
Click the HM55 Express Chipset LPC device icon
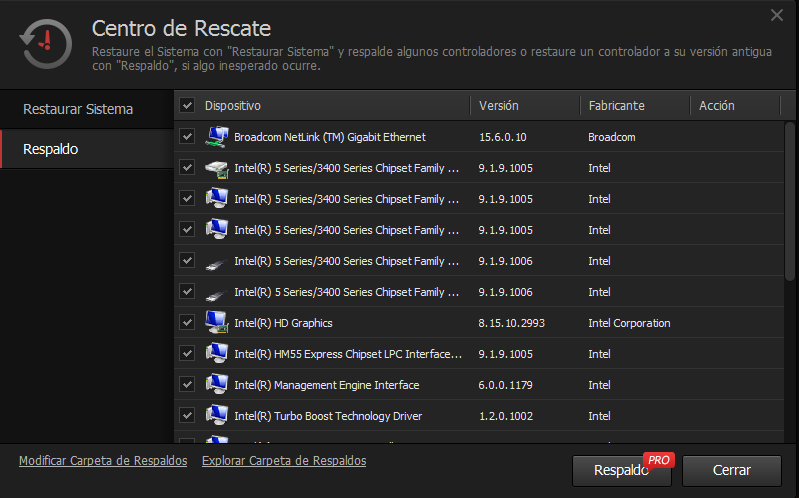point(217,354)
